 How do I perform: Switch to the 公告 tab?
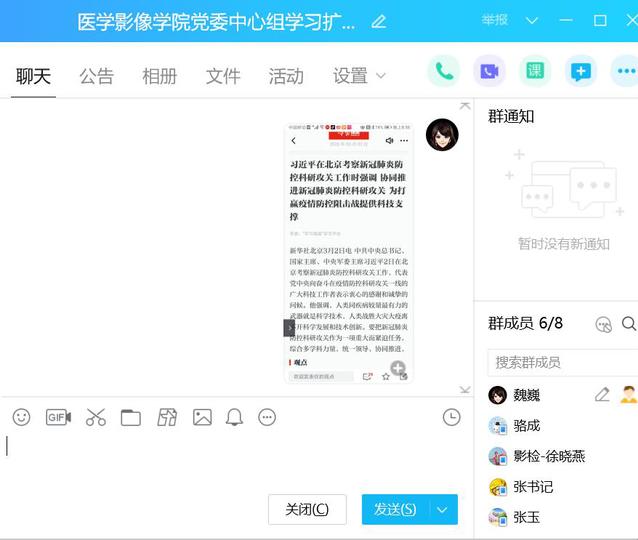point(97,76)
